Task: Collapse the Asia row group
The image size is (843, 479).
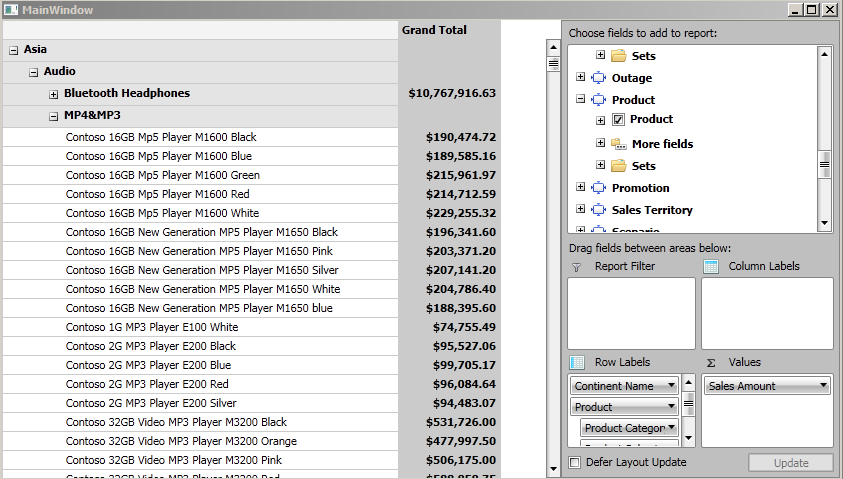Action: (x=13, y=50)
